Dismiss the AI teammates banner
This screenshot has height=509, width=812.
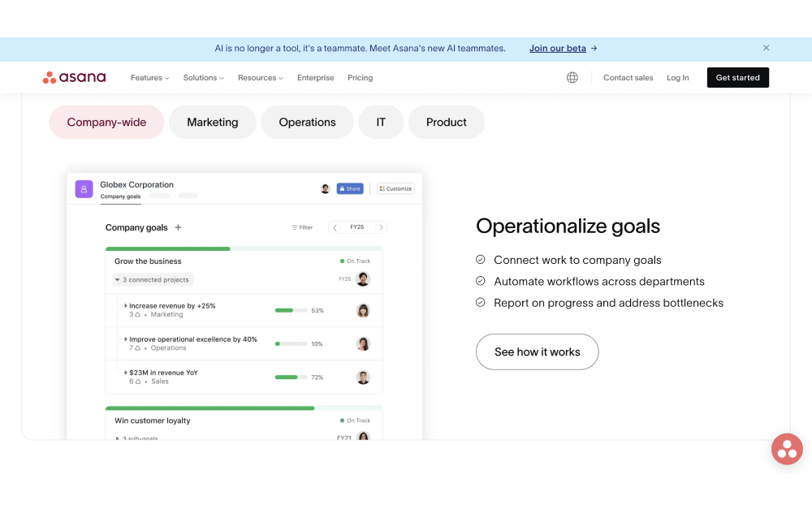tap(766, 48)
